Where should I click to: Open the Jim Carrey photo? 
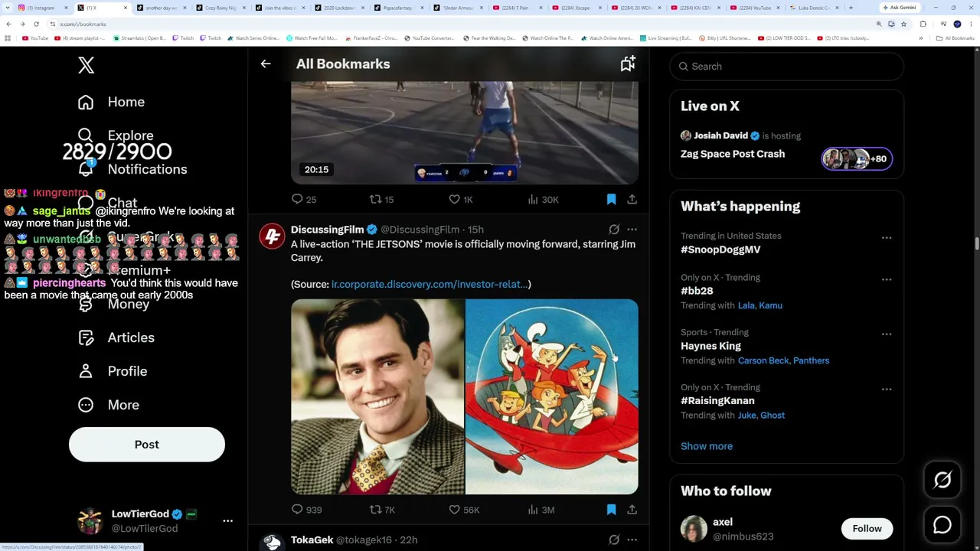point(377,396)
